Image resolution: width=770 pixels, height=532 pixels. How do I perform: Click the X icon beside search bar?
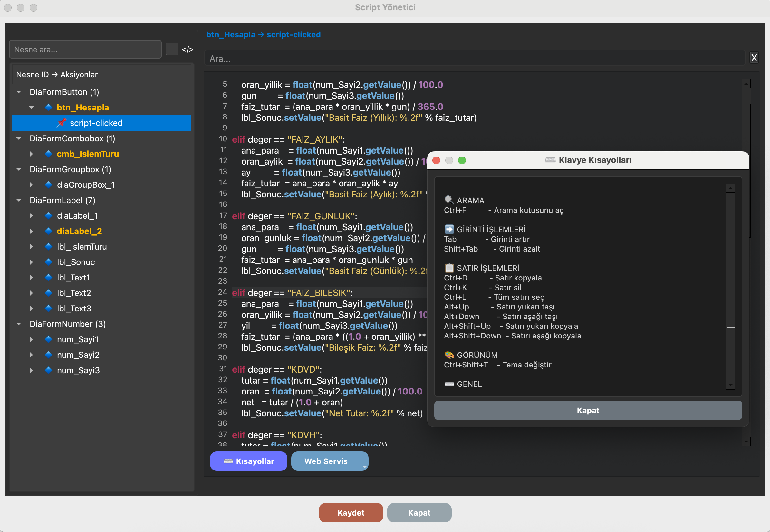[754, 58]
